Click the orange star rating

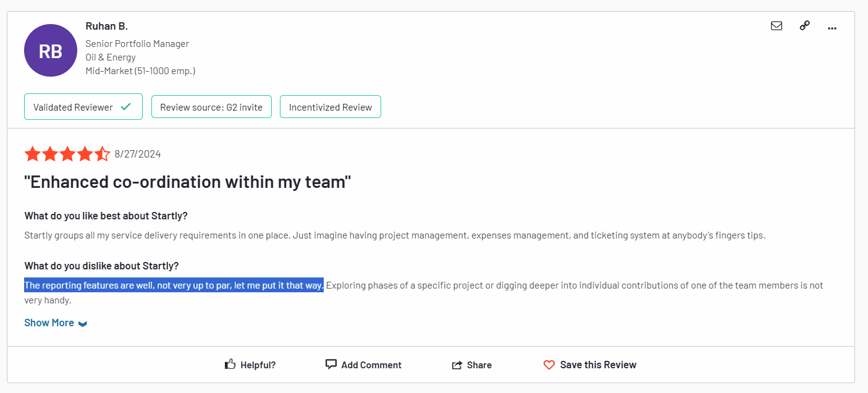(67, 154)
